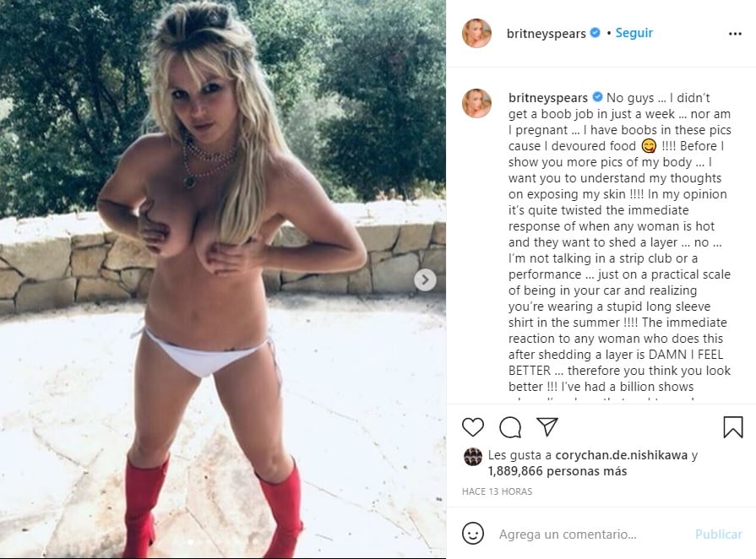Open corychan.de.nishikawa profile link
The image size is (756, 559).
click(x=621, y=455)
